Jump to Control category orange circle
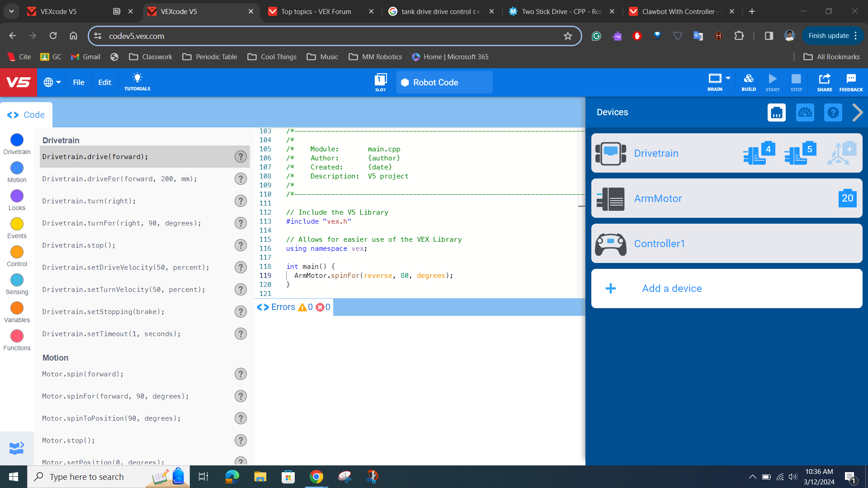The width and height of the screenshot is (868, 488). [x=17, y=252]
